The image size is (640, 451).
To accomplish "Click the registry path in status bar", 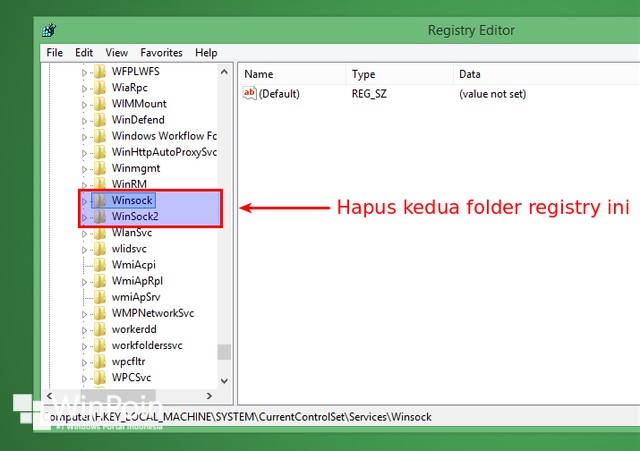I will pos(237,417).
